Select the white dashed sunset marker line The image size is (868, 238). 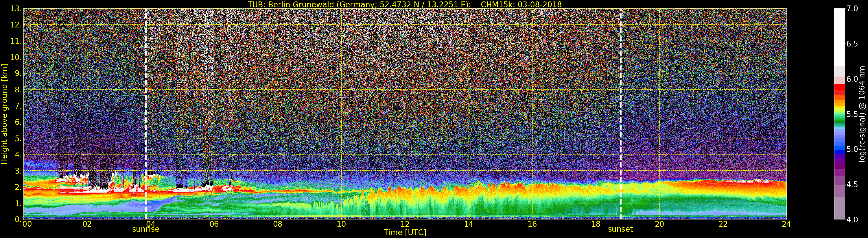pos(621,114)
